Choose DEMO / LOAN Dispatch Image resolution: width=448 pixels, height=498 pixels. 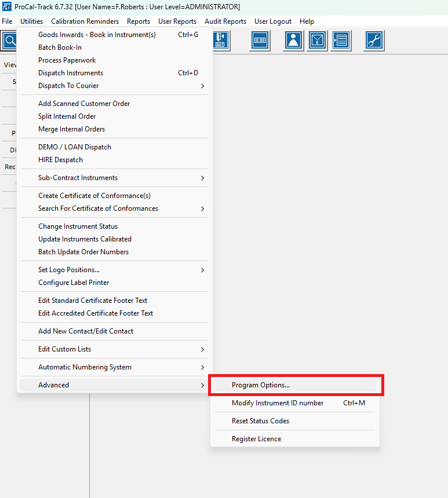[x=115, y=147]
